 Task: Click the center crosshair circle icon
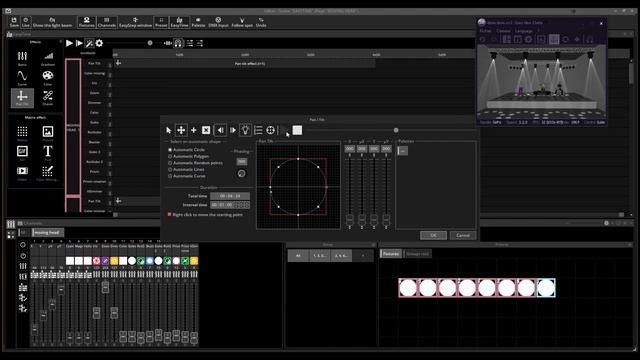click(270, 130)
